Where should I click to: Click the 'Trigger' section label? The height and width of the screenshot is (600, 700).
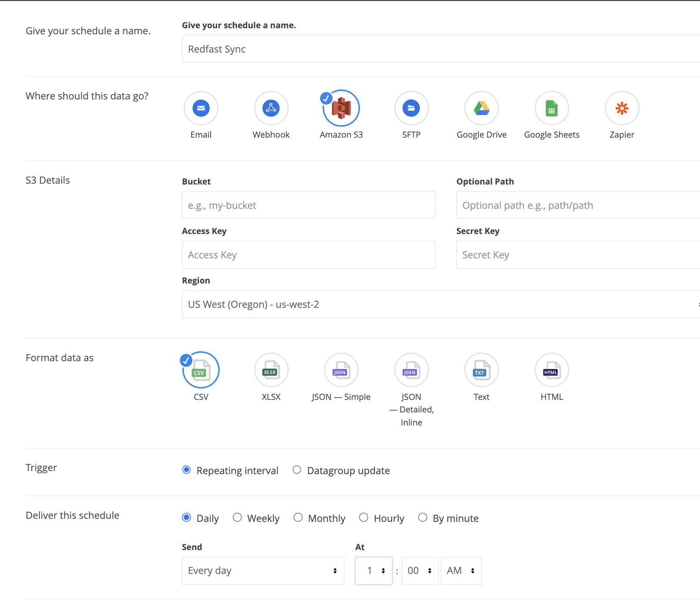pos(41,468)
